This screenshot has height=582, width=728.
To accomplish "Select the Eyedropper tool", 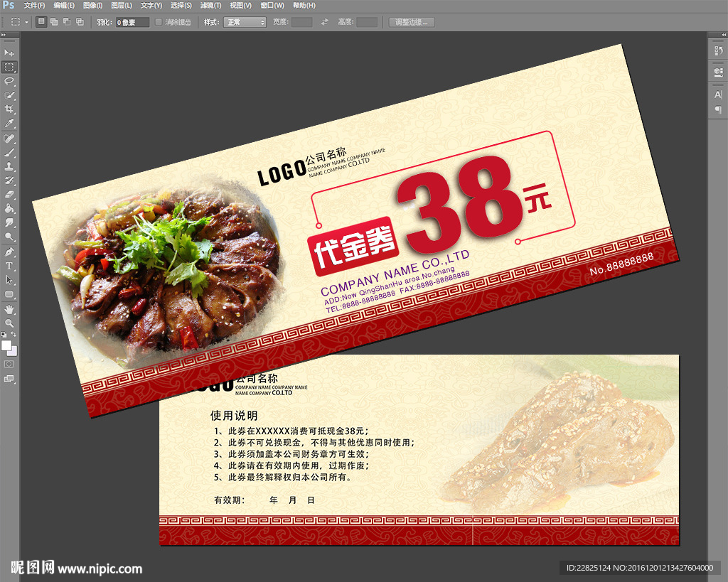I will [x=9, y=123].
